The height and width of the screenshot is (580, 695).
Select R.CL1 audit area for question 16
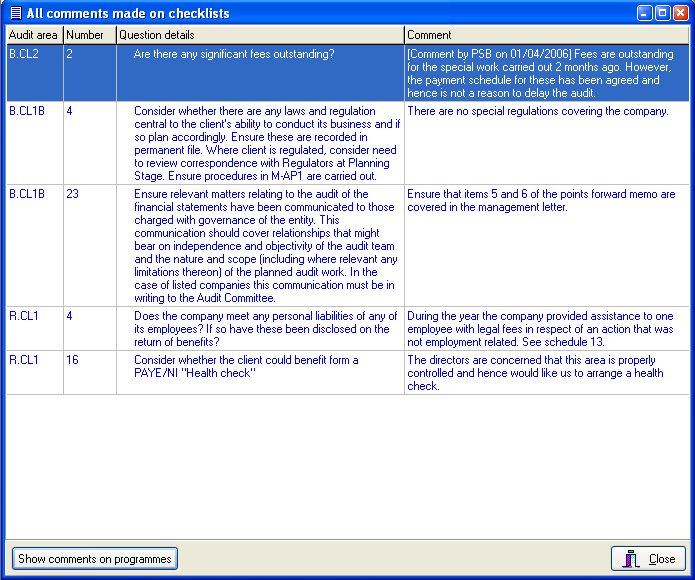click(x=35, y=373)
